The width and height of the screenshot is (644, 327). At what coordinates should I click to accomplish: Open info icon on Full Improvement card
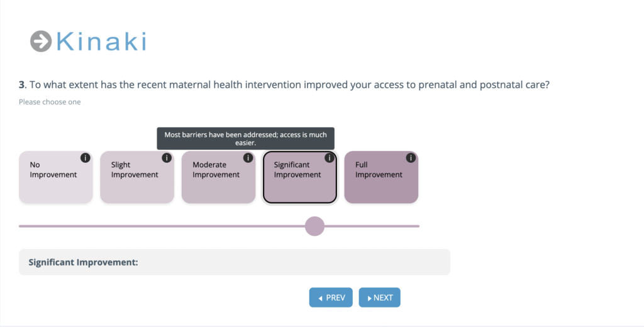click(410, 158)
